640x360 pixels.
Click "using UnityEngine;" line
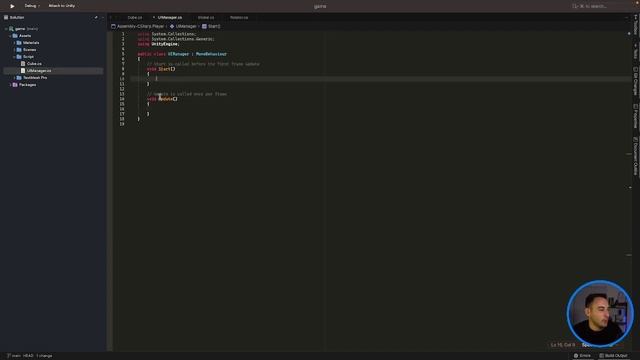pyautogui.click(x=158, y=44)
